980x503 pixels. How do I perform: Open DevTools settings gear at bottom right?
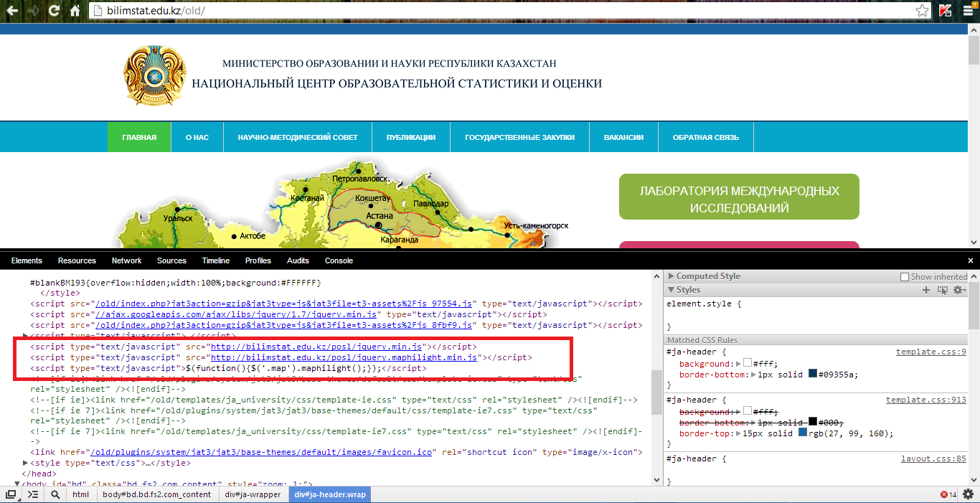tap(968, 494)
